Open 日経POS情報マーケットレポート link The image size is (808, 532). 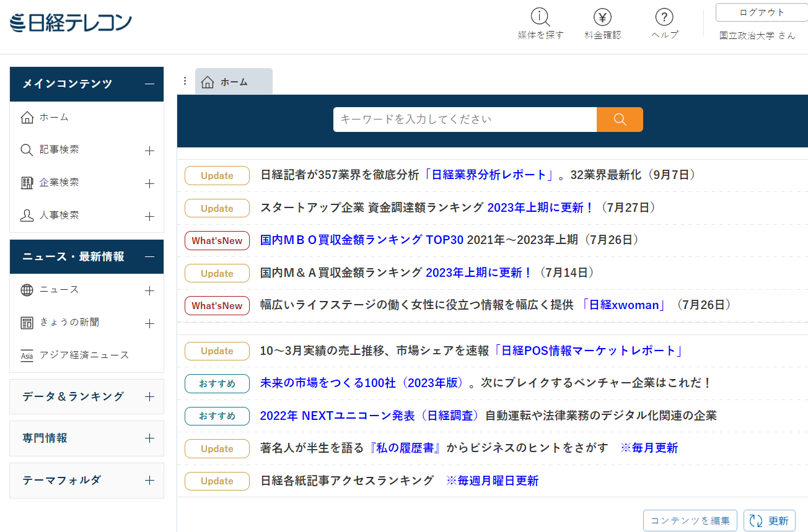click(588, 351)
